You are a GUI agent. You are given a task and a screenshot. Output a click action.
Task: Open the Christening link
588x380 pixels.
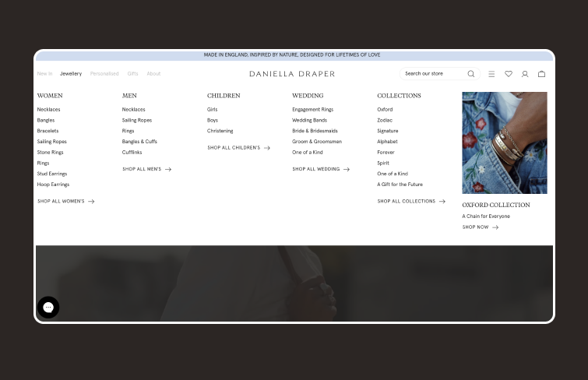click(x=220, y=131)
